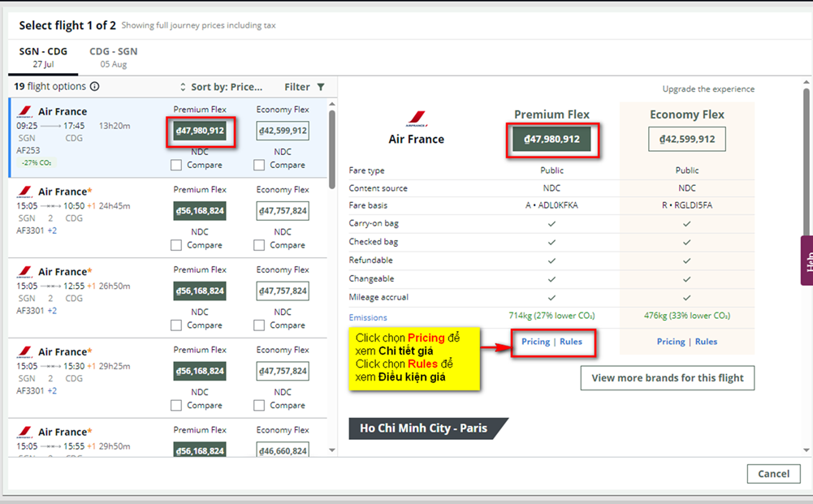Screen dimensions: 813x504
Task: Click the 'Select flight 1 of 2' title
Action: pyautogui.click(x=67, y=25)
